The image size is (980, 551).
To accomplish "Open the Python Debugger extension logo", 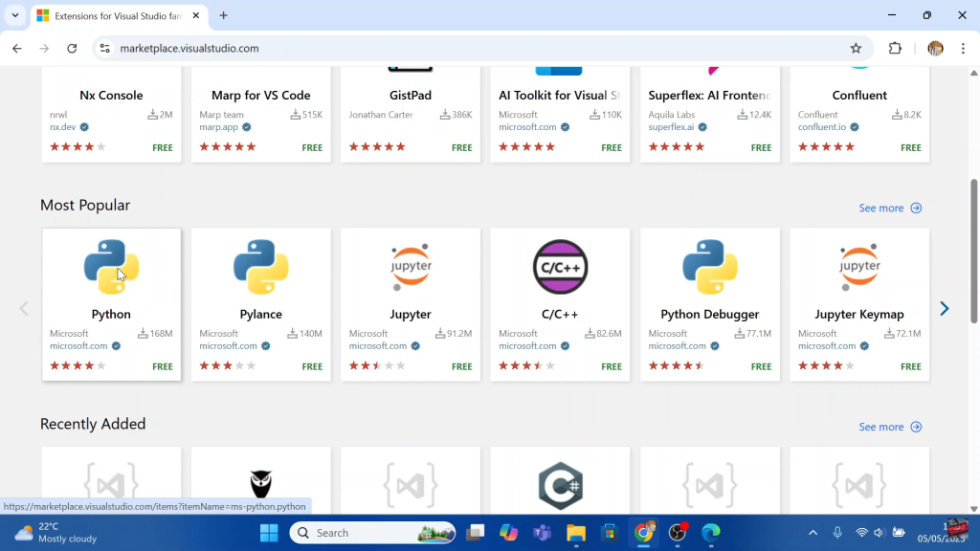I will 710,267.
